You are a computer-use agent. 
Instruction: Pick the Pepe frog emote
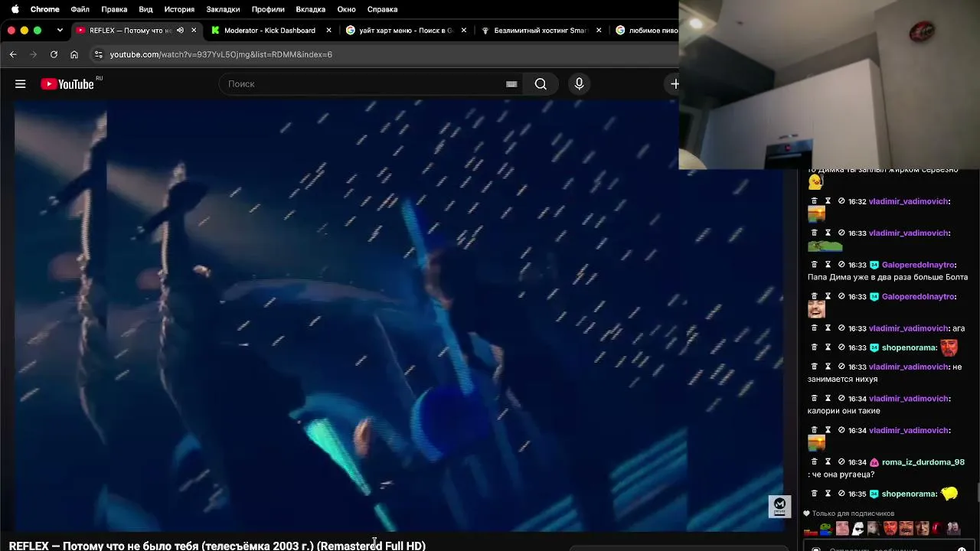826,529
